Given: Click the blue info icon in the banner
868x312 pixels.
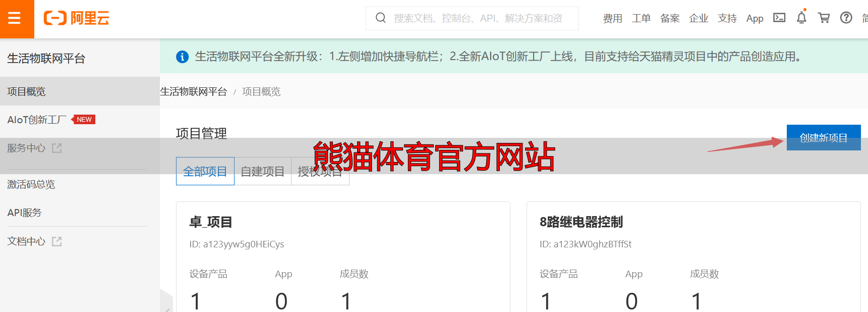Looking at the screenshot, I should [182, 57].
